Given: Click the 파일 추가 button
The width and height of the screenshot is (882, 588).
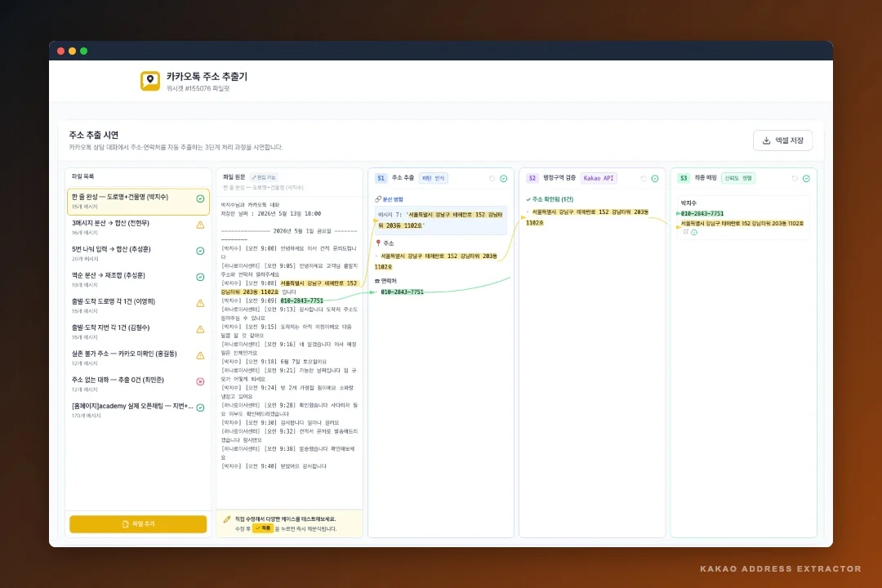Looking at the screenshot, I should tap(138, 523).
